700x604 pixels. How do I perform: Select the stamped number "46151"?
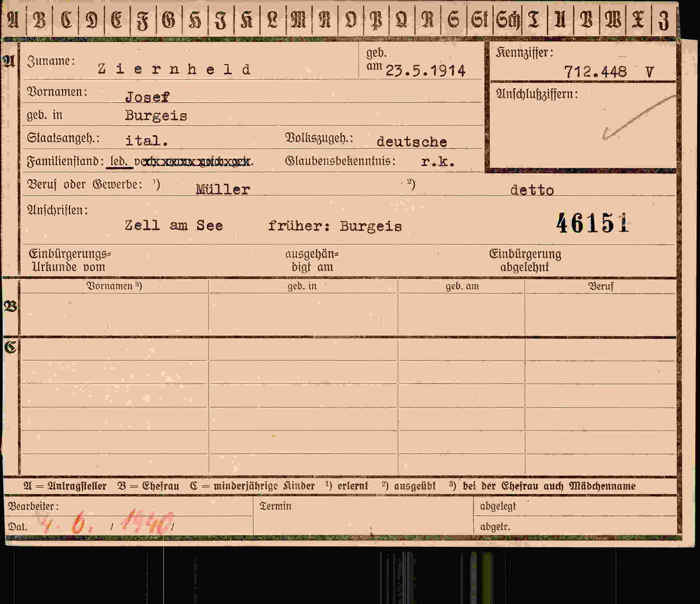(x=592, y=223)
